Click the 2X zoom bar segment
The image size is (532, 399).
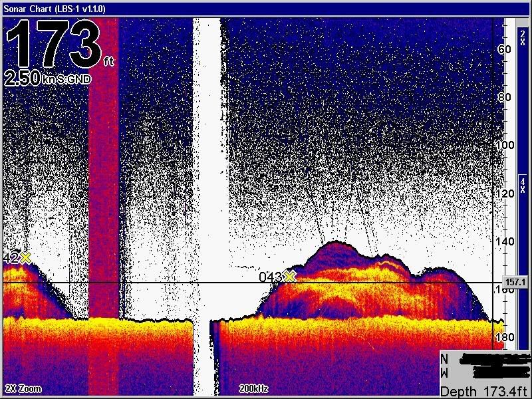(x=523, y=40)
